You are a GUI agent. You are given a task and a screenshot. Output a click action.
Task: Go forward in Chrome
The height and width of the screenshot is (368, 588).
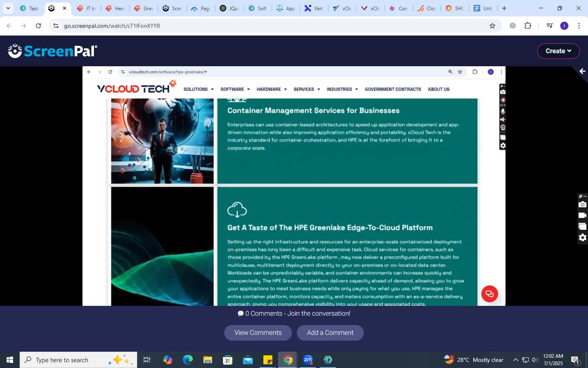point(24,26)
